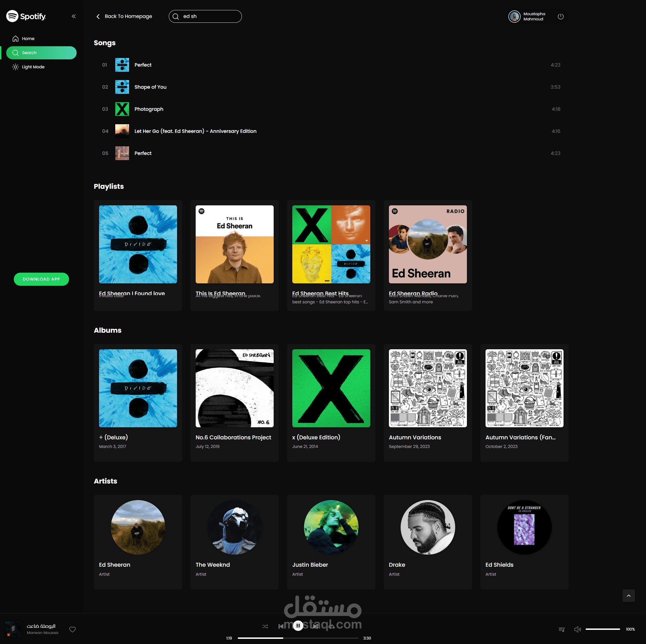Pause the current song

[298, 626]
